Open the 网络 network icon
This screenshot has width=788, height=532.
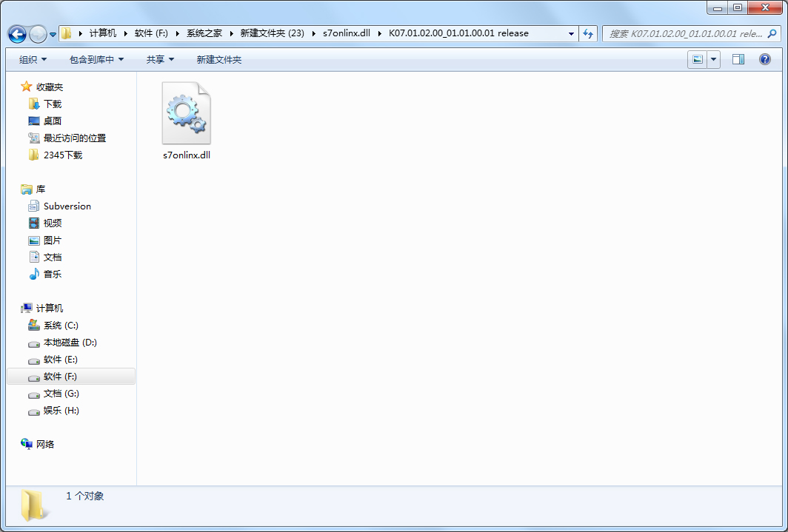click(x=53, y=443)
